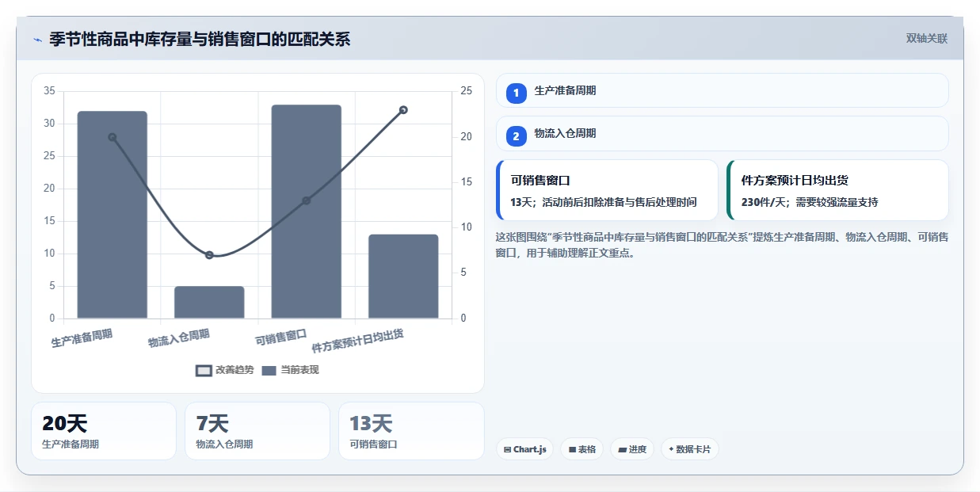Click the 可销售窗口 x-axis label
Viewport: 980px width, 492px height.
(x=281, y=338)
